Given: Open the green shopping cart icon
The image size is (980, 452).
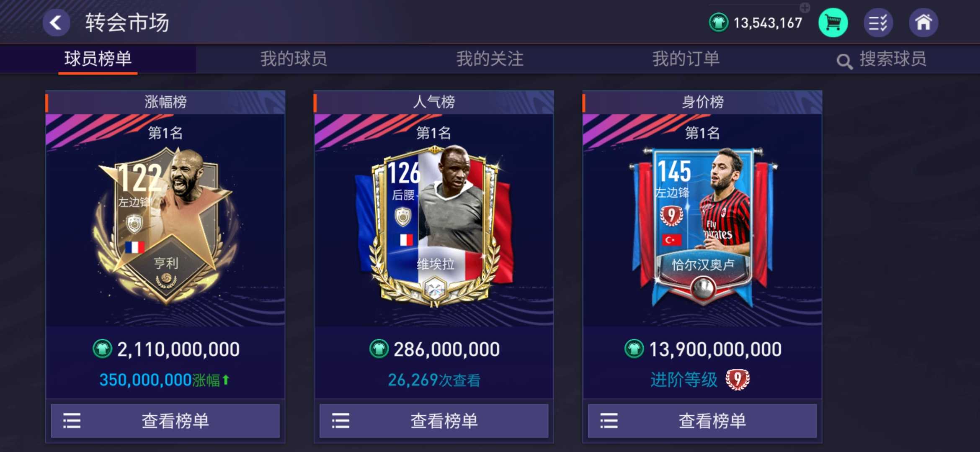Looking at the screenshot, I should pyautogui.click(x=833, y=23).
